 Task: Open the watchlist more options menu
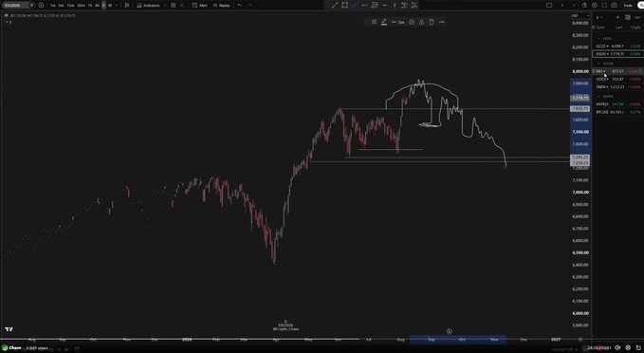point(637,18)
